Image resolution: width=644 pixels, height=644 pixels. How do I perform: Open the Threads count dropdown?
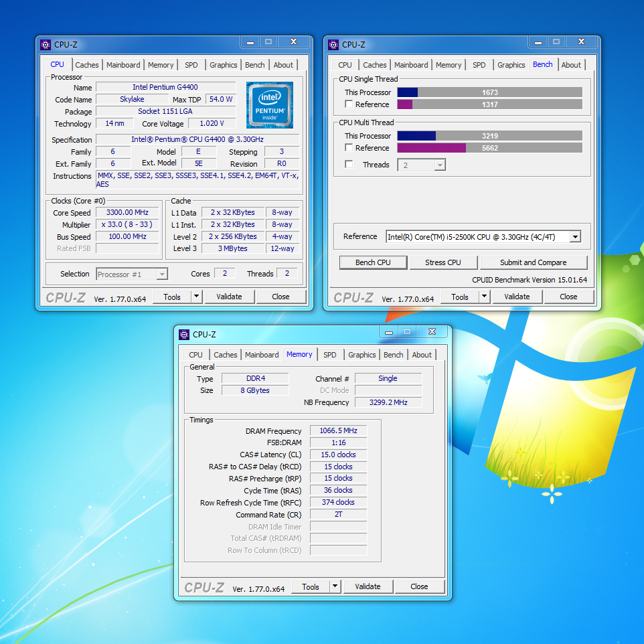pos(440,165)
